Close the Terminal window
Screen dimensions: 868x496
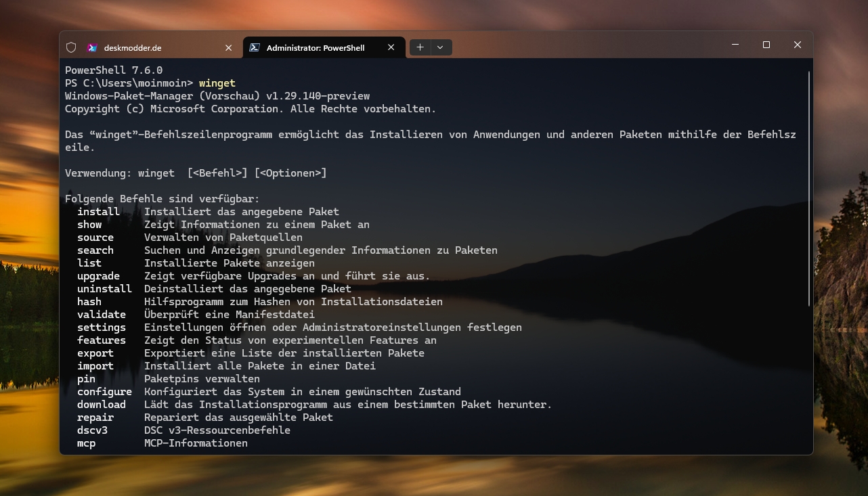coord(798,45)
